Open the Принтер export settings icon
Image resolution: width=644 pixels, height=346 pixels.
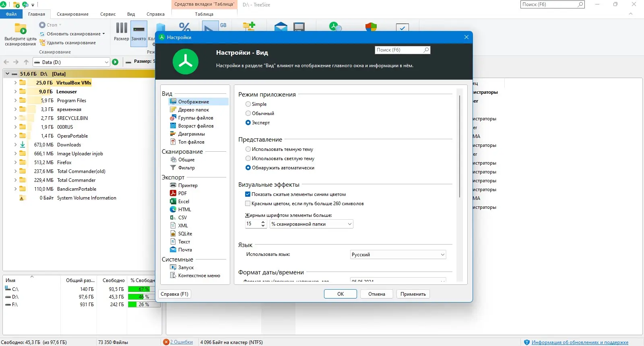(173, 185)
